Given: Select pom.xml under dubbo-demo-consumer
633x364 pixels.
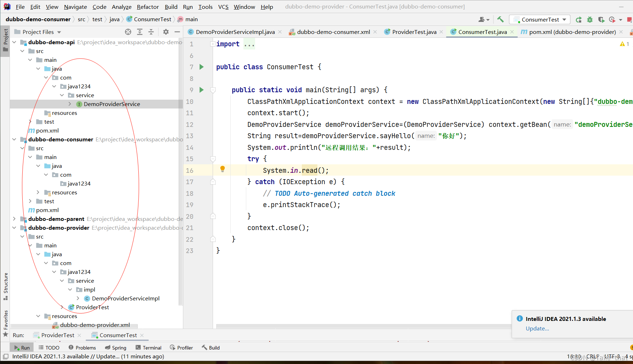Looking at the screenshot, I should 47,210.
